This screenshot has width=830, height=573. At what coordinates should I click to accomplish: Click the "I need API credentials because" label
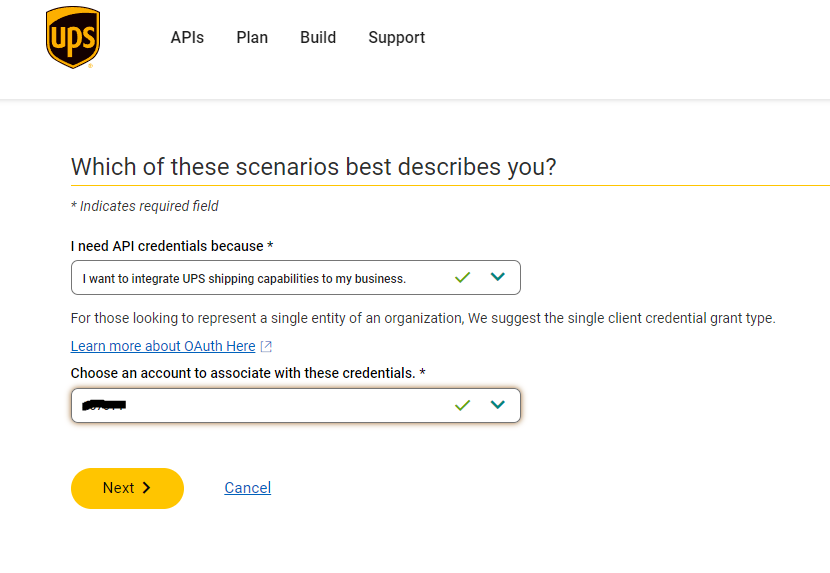(171, 246)
